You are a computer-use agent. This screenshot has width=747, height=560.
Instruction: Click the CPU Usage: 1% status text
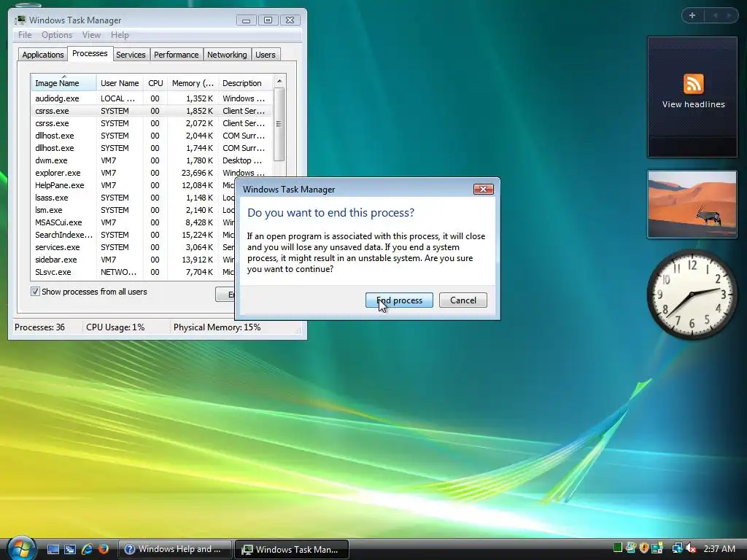coord(115,327)
